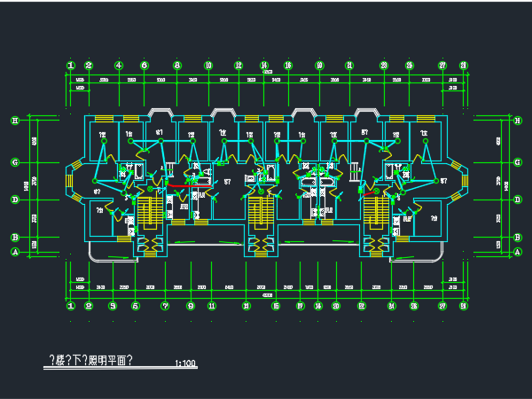532x399 pixels.
Task: Click axis grid bubble 15
Action: 276,306
